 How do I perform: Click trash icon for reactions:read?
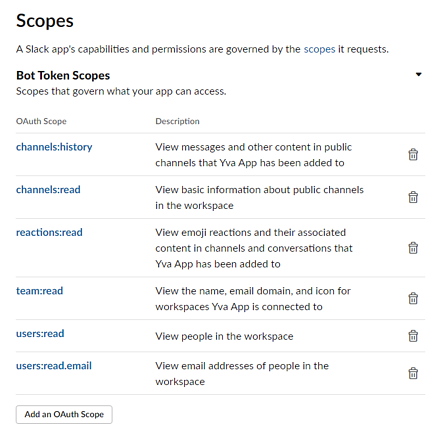(x=413, y=248)
